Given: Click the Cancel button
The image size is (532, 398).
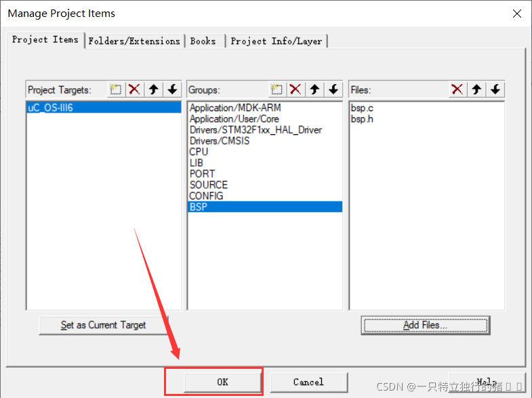Looking at the screenshot, I should (x=309, y=382).
